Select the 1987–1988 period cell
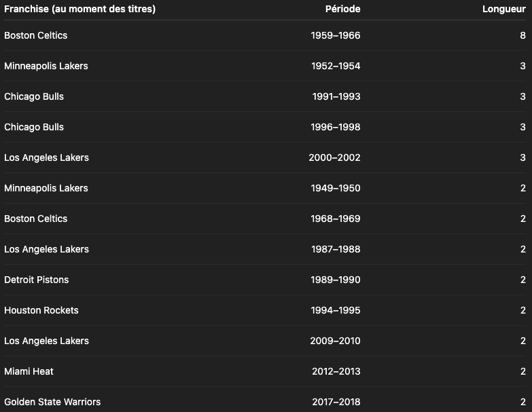 335,249
